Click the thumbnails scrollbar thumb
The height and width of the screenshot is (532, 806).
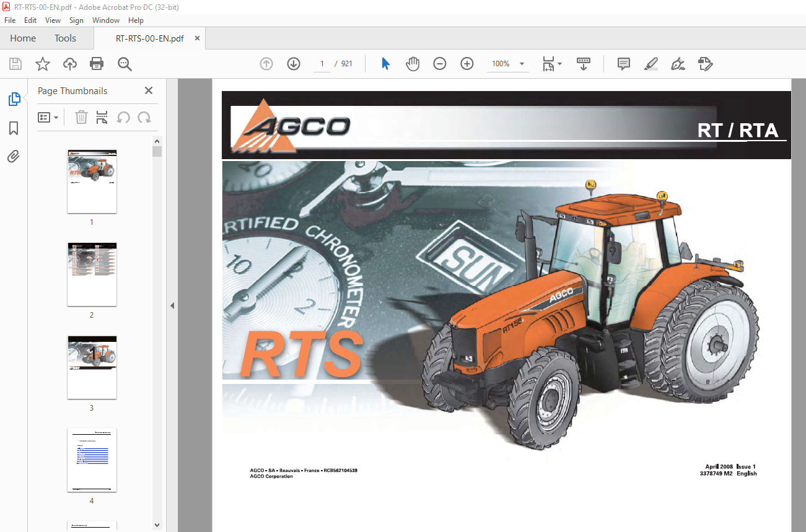tap(157, 152)
